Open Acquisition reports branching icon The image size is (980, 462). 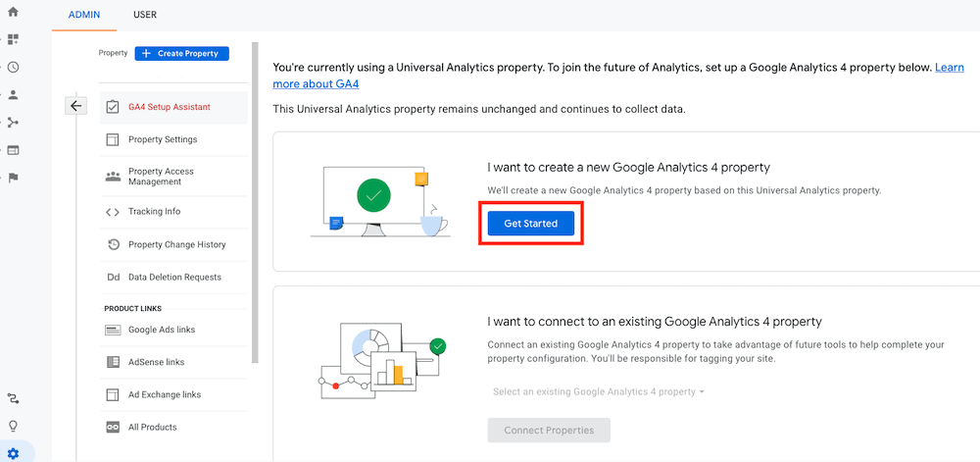tap(13, 123)
